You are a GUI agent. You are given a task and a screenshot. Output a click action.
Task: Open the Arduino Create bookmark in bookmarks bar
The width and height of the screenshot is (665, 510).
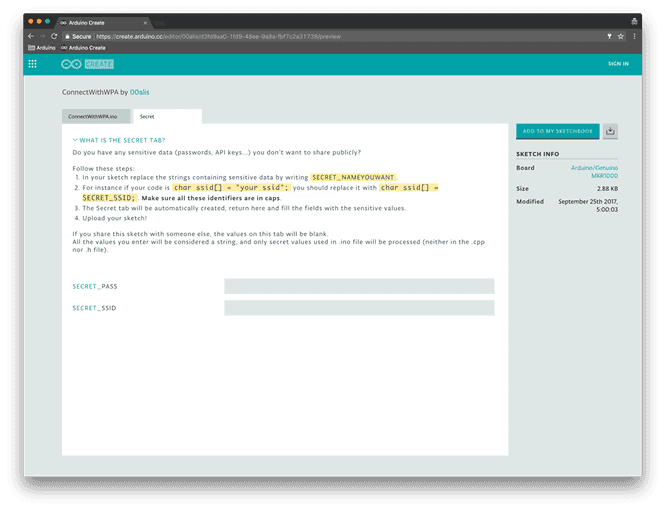pyautogui.click(x=83, y=47)
